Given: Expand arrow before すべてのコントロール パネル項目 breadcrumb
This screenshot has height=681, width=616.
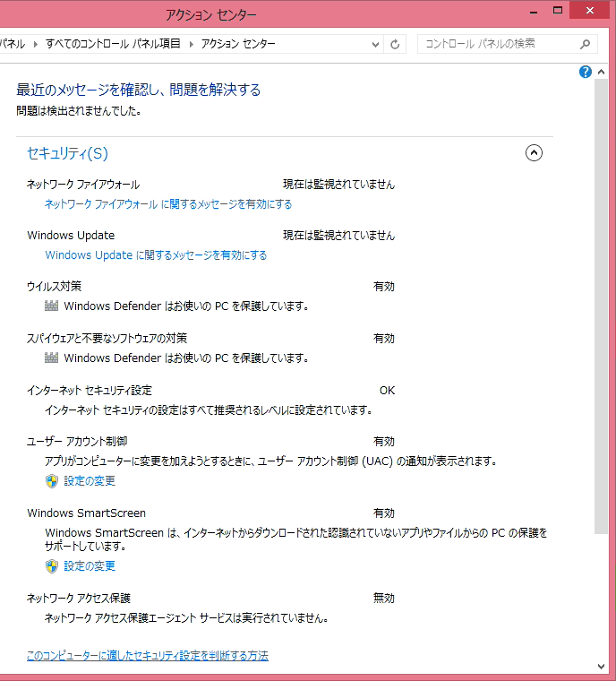Looking at the screenshot, I should click(36, 44).
